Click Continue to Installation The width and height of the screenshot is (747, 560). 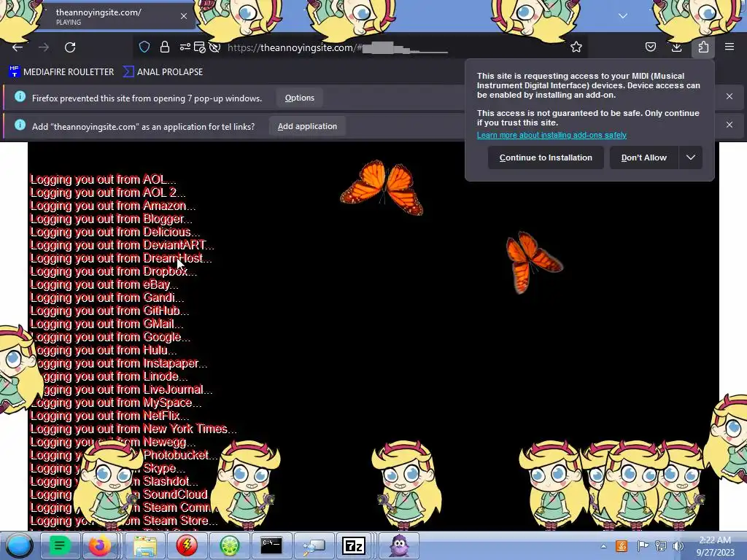(x=546, y=157)
